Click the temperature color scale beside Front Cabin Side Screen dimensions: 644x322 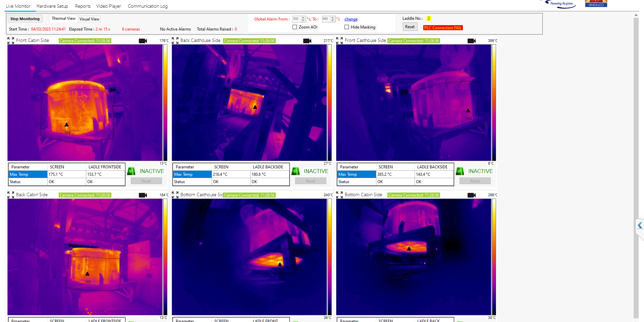coord(165,102)
